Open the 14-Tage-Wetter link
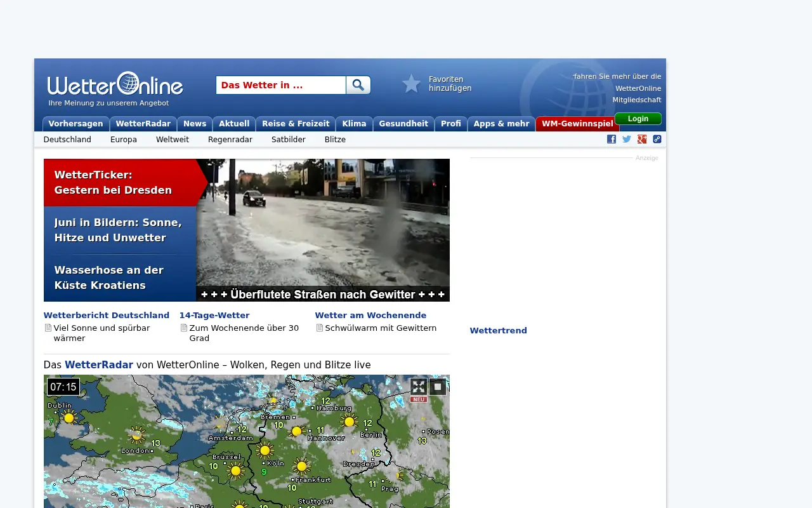This screenshot has width=812, height=508. point(214,316)
